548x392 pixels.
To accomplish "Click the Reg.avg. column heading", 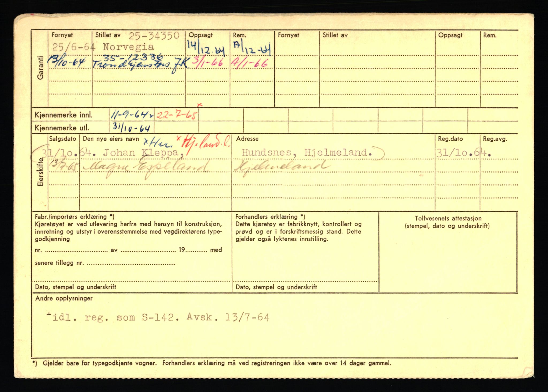I will 495,139.
